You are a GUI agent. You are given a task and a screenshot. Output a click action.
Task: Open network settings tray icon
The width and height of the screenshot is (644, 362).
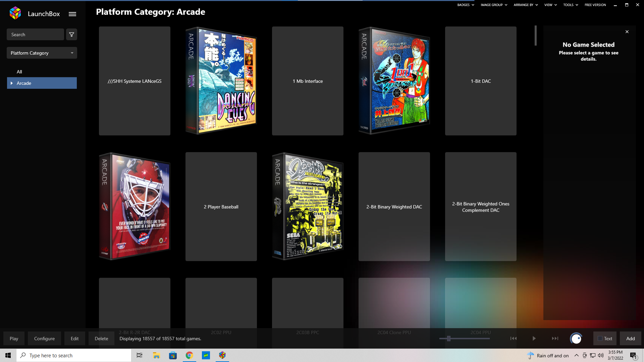point(593,356)
